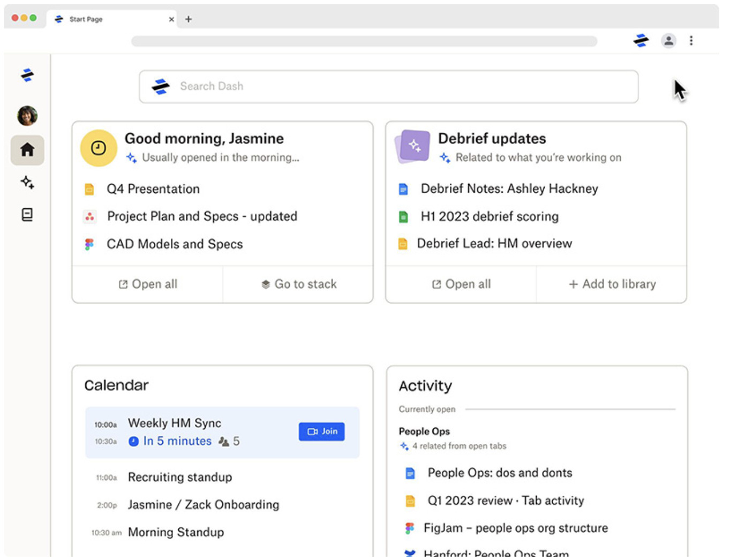Viewport: 730px width, 560px height.
Task: Open People Ops: dos and donts
Action: [500, 473]
